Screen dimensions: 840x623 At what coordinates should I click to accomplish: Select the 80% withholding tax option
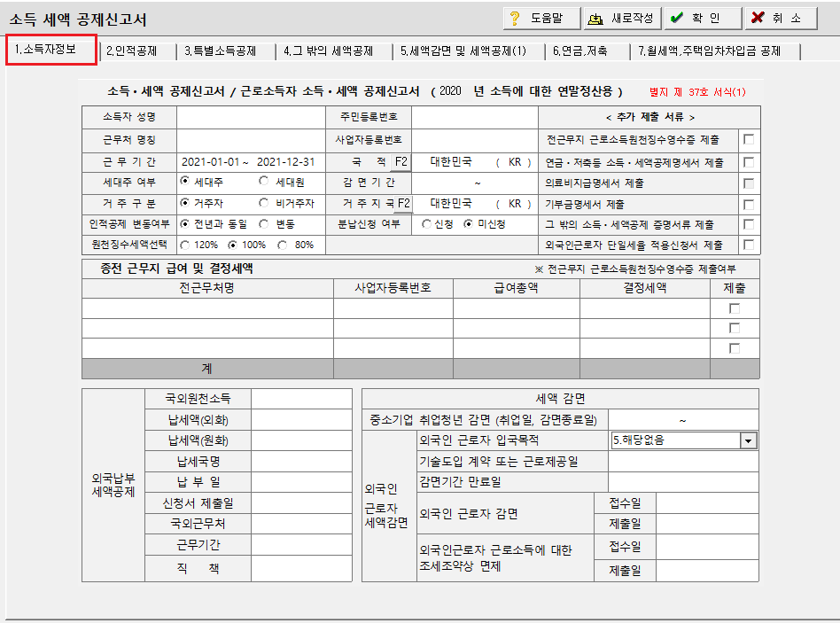pyautogui.click(x=283, y=245)
